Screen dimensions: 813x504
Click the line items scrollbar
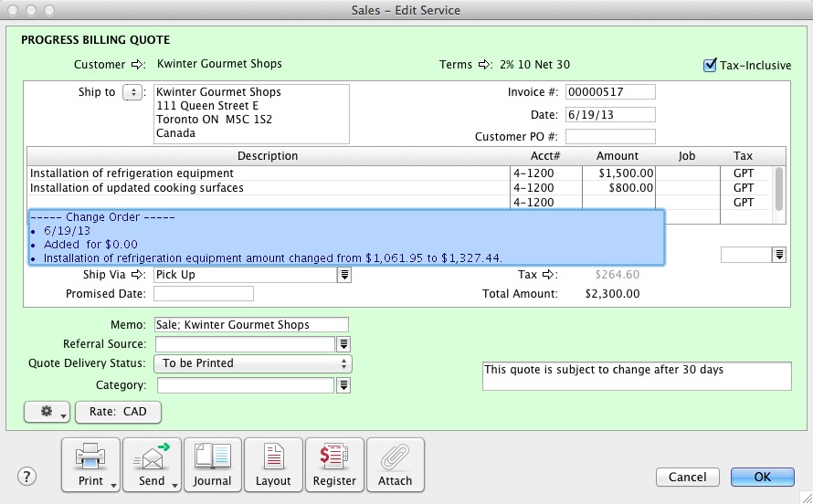[x=779, y=188]
